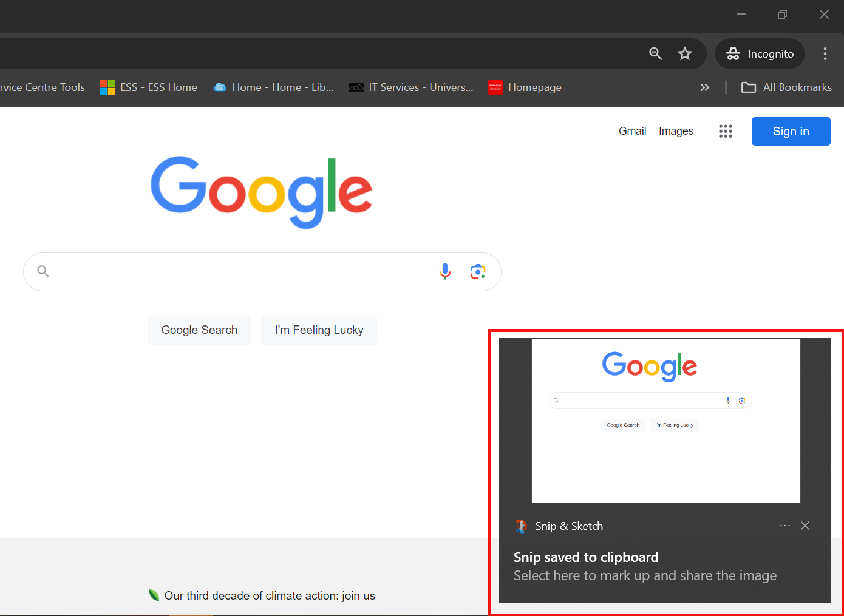Image resolution: width=844 pixels, height=616 pixels.
Task: Click the I'm Feeling Lucky button
Action: point(319,330)
